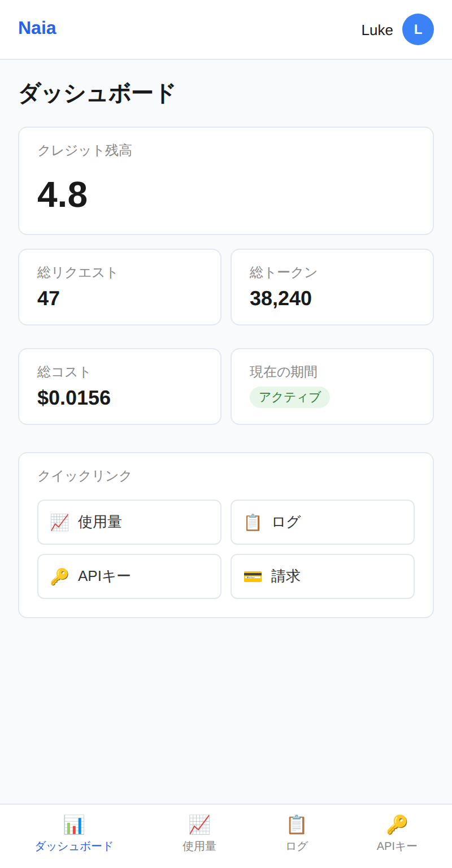Click the clipboard icon next to ログ quick link
The width and height of the screenshot is (452, 868).
[253, 522]
